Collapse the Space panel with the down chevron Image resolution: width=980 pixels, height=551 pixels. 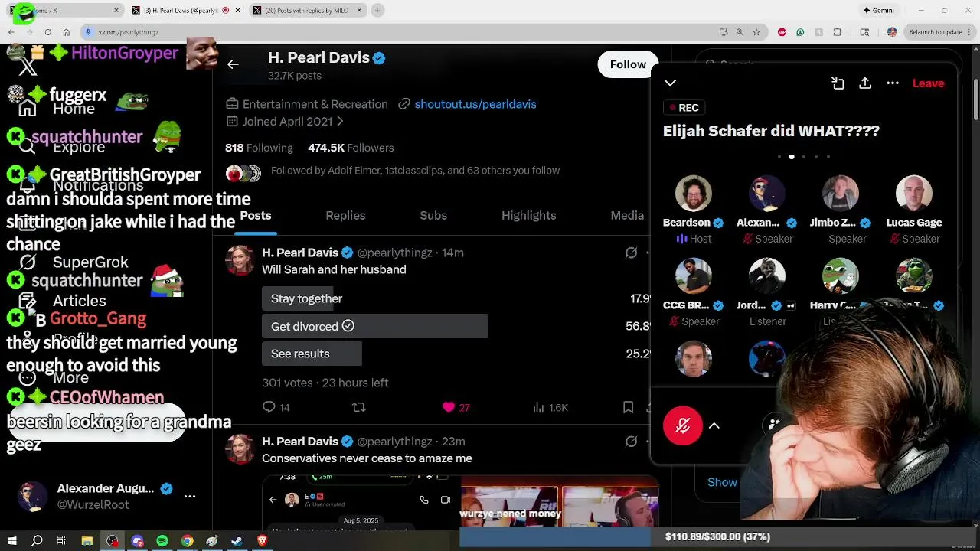click(670, 83)
